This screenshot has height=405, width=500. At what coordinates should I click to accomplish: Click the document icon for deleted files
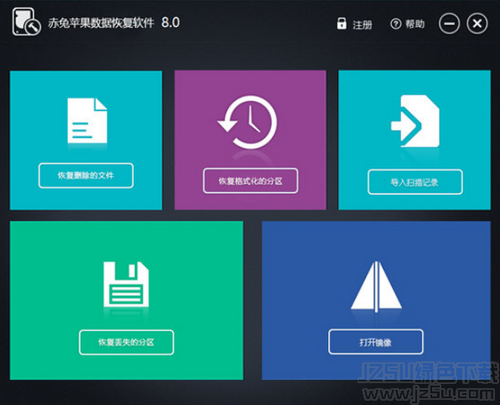point(87,120)
